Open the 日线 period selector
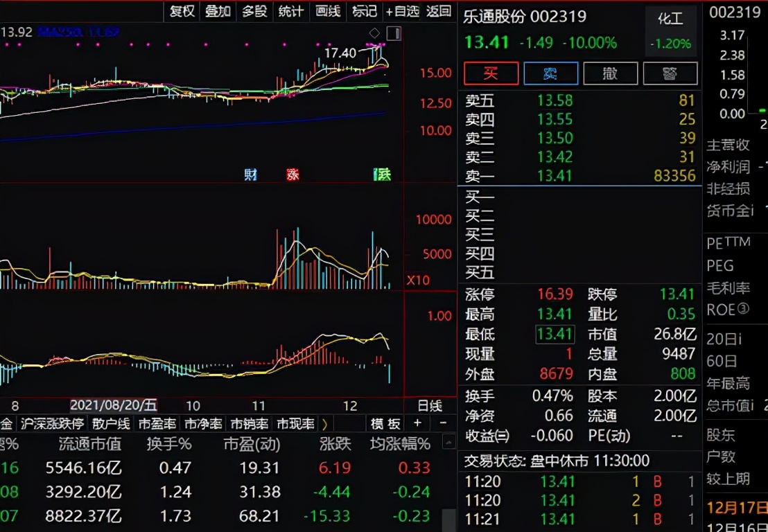This screenshot has width=768, height=532. pos(428,406)
